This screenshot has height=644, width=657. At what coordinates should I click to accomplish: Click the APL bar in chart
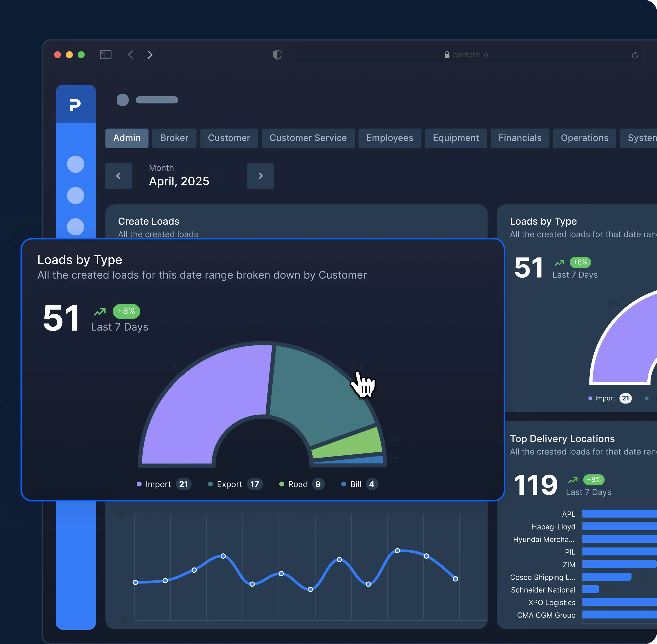tap(619, 514)
